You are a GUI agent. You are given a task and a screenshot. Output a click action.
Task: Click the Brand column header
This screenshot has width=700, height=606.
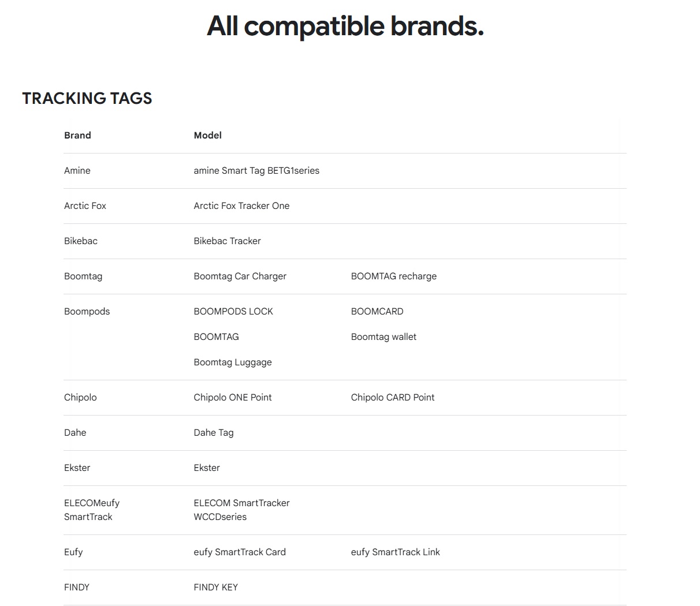[77, 135]
